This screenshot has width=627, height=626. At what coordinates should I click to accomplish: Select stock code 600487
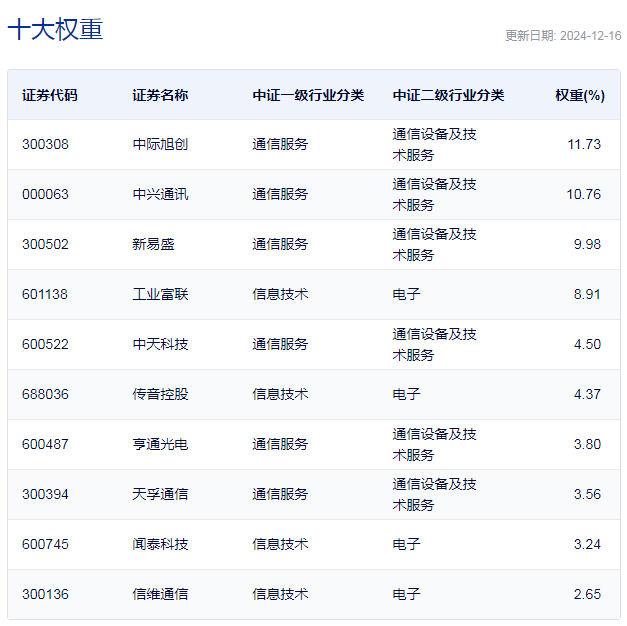45,444
